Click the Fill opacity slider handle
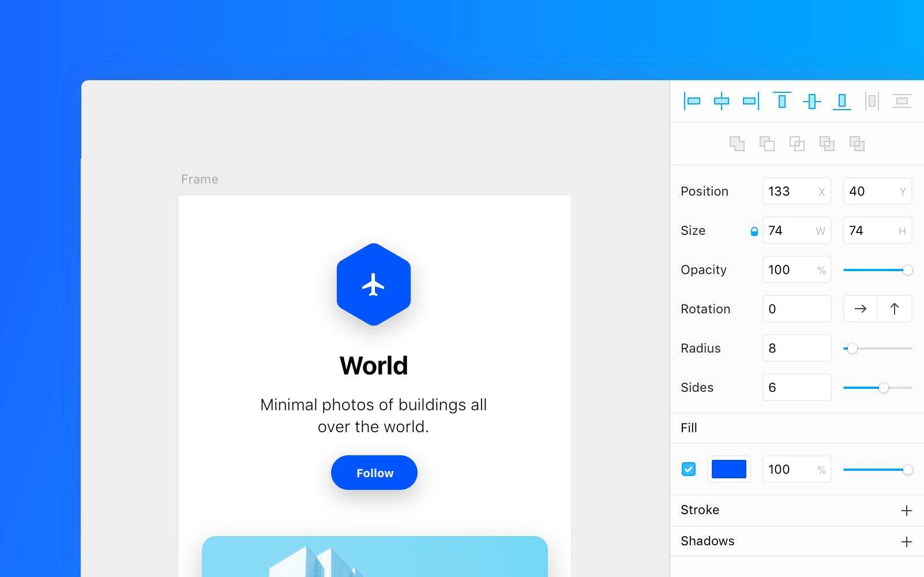The image size is (924, 577). coord(908,470)
